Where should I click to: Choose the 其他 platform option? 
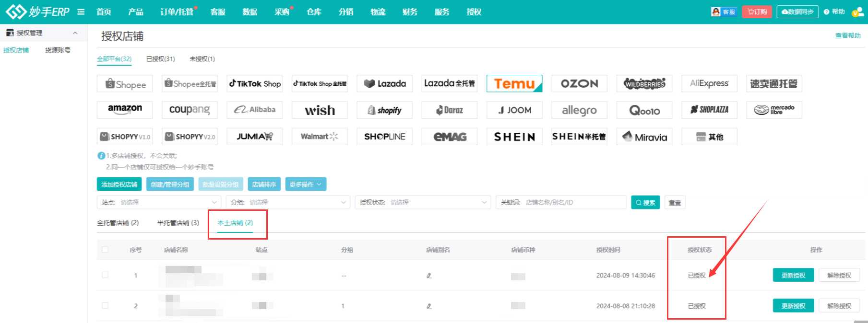[x=710, y=137]
